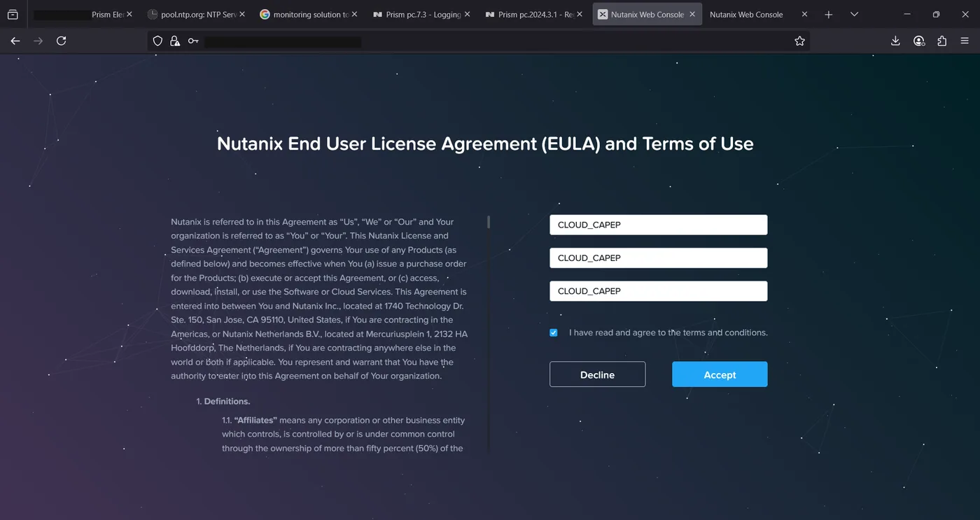The height and width of the screenshot is (520, 980).
Task: Expand the list all tabs dropdown
Action: click(x=855, y=14)
